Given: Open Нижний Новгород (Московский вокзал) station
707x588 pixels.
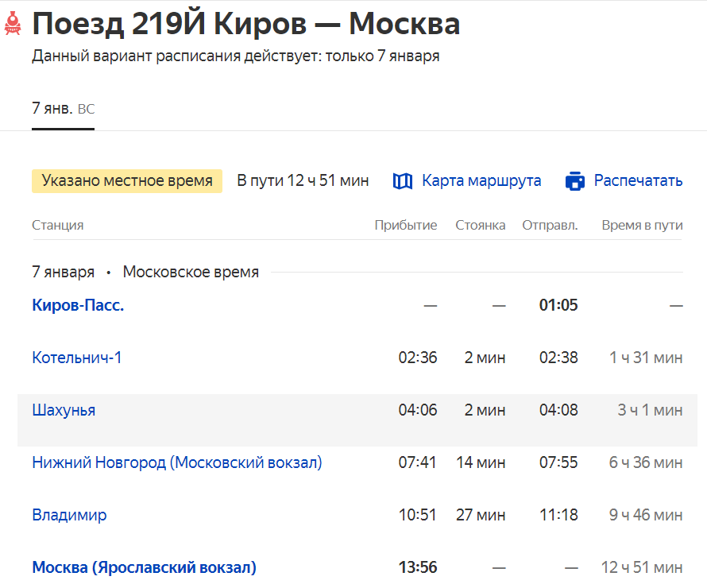Looking at the screenshot, I should 177,462.
